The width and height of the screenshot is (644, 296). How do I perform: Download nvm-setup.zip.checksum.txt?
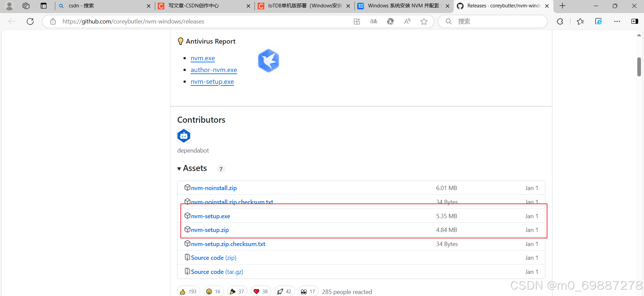click(x=228, y=244)
